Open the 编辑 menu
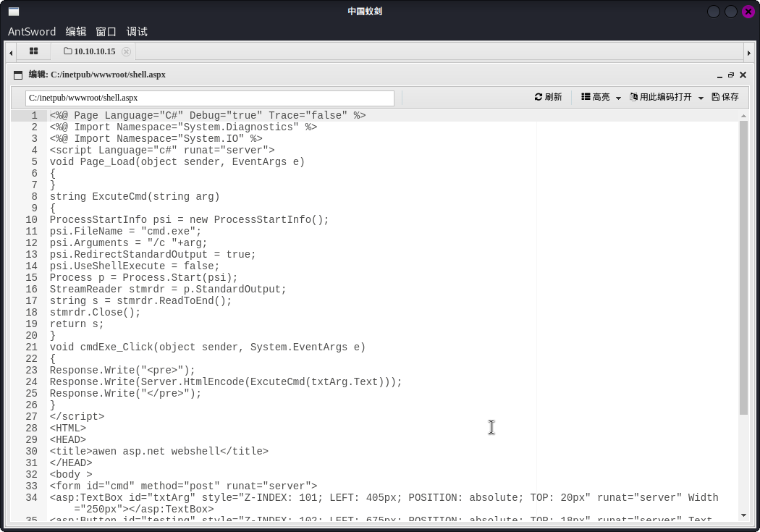760x532 pixels. [75, 32]
